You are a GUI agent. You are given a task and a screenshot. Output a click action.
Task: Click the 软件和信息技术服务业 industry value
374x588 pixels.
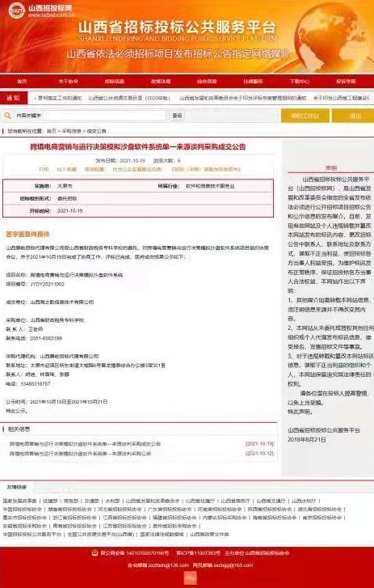210,186
